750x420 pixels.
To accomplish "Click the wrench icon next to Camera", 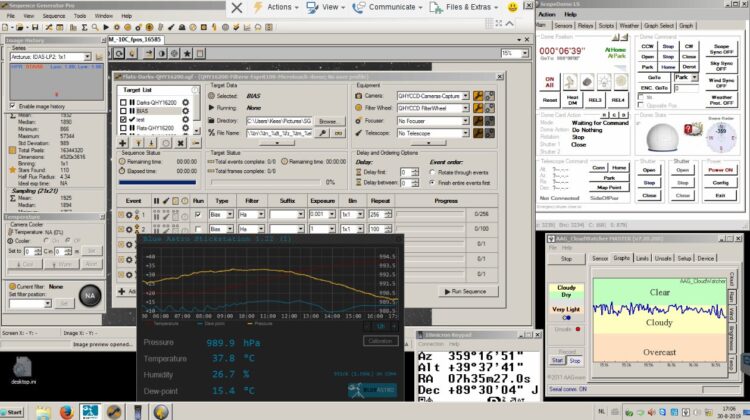I will click(478, 96).
